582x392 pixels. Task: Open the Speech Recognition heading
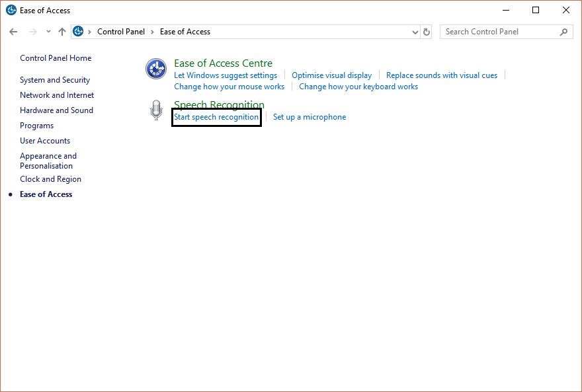point(219,104)
